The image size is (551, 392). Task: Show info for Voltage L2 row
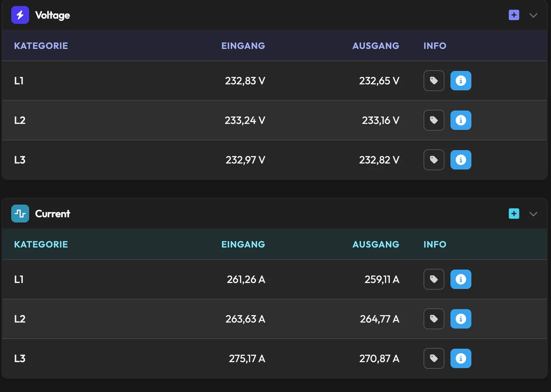(x=461, y=120)
